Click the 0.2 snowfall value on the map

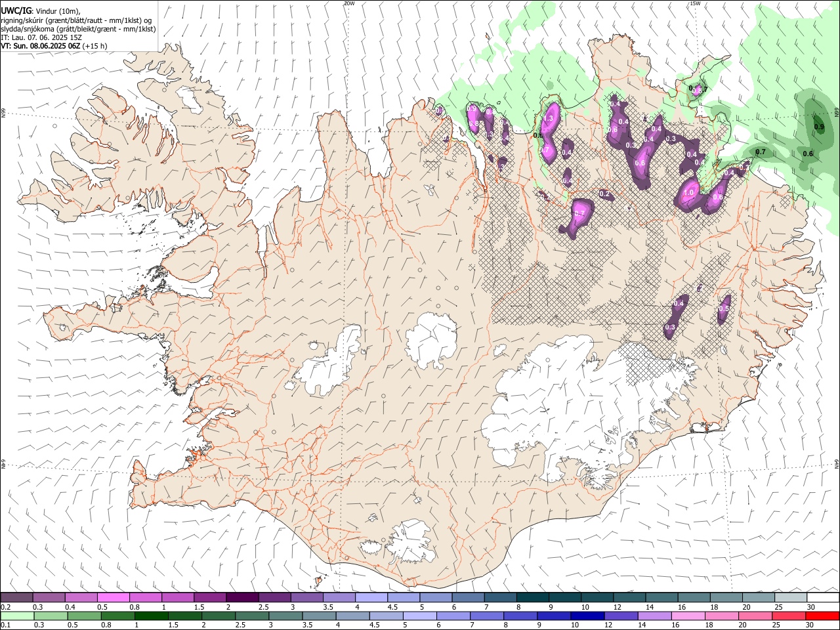(605, 194)
